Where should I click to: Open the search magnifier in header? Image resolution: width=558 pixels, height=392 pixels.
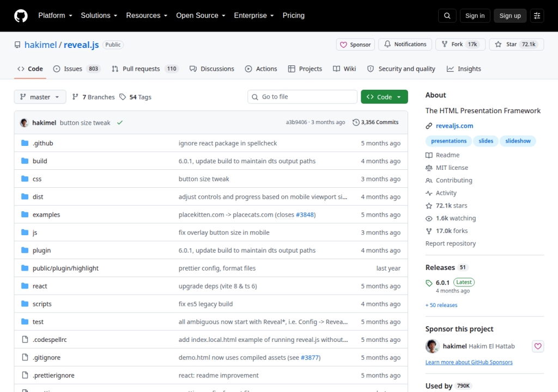447,16
